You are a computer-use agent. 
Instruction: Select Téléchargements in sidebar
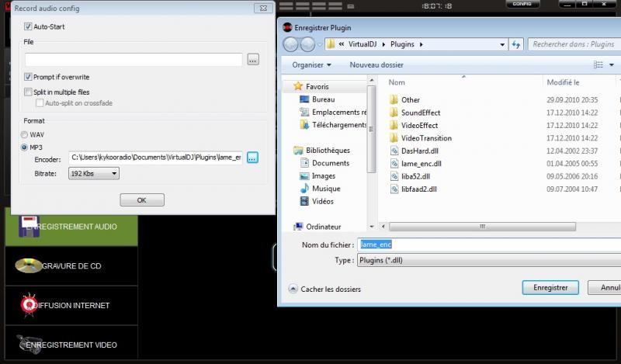(x=338, y=125)
